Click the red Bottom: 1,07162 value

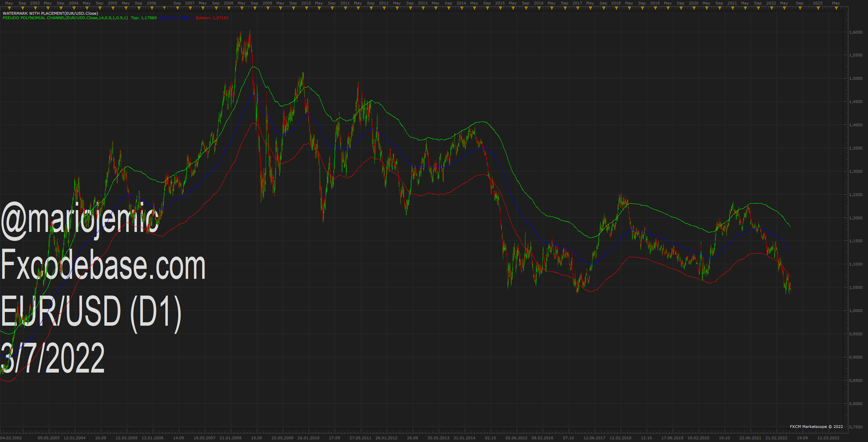pos(212,18)
